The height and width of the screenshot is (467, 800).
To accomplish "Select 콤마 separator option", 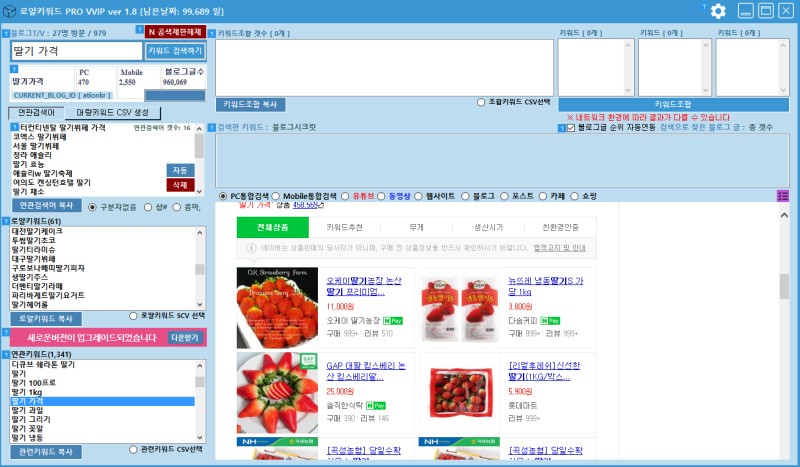I will [x=177, y=207].
